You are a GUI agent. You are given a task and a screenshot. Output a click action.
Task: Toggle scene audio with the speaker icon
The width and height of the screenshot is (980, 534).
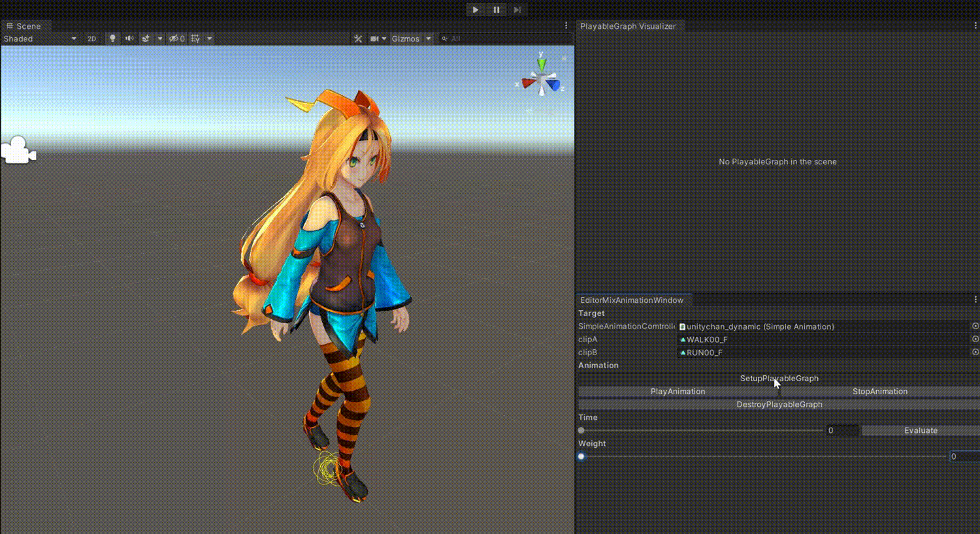129,39
